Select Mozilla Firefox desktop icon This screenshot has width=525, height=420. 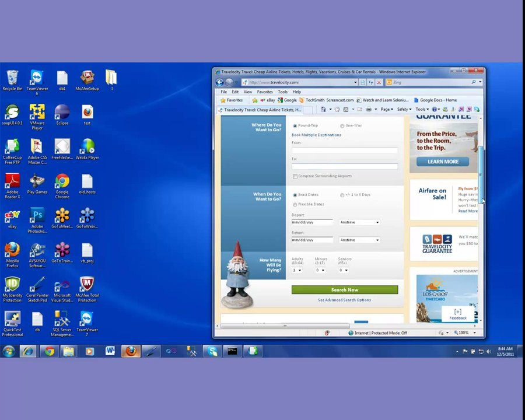click(x=12, y=255)
